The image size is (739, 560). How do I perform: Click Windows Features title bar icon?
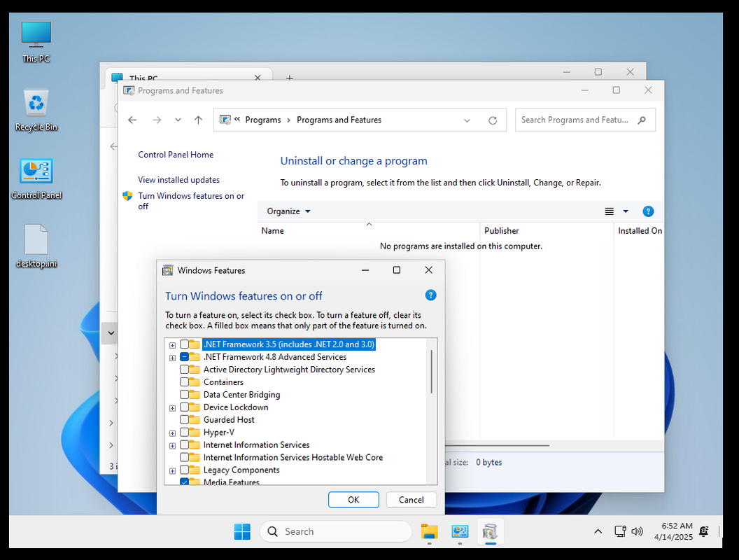coord(167,270)
